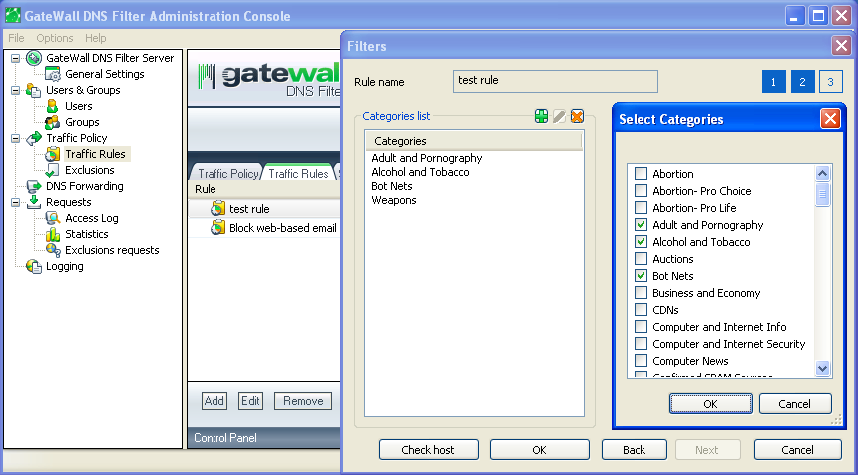Screen dimensions: 858x475
Task: Check the Computer News checkbox
Action: (641, 361)
